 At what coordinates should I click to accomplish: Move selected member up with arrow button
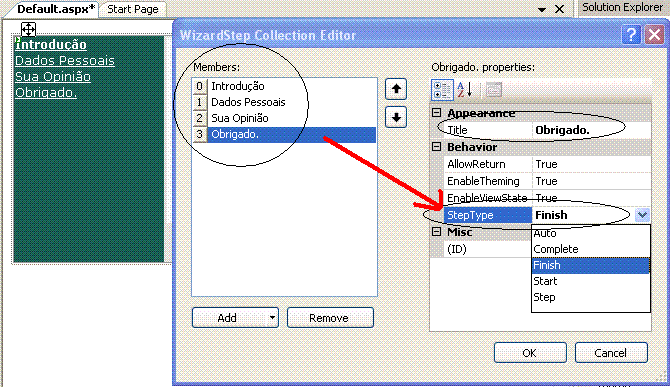coord(396,89)
